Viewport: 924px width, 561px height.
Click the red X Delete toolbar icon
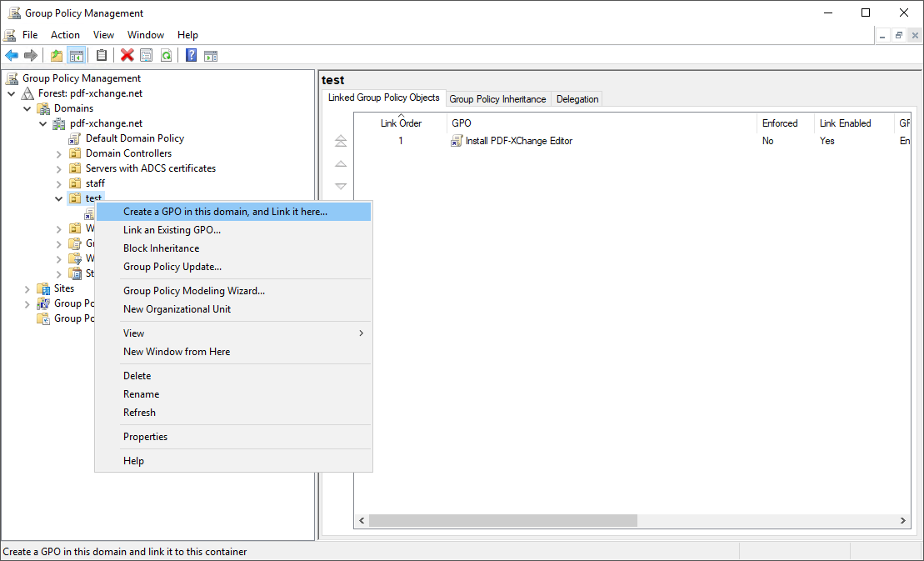click(x=127, y=55)
